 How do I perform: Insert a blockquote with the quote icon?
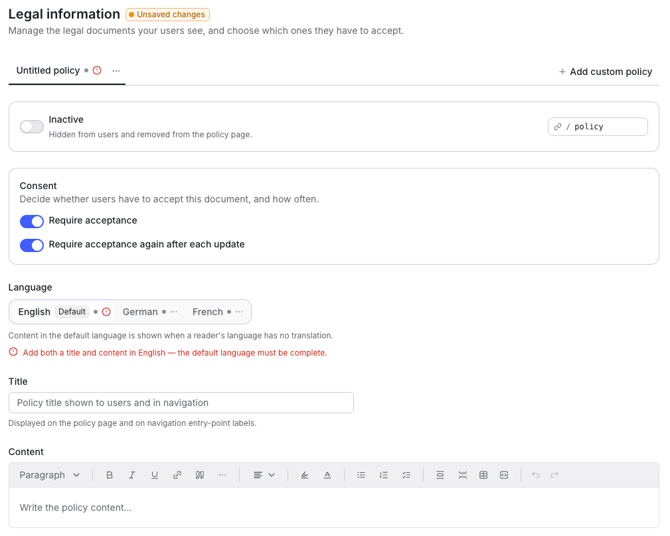tap(200, 475)
